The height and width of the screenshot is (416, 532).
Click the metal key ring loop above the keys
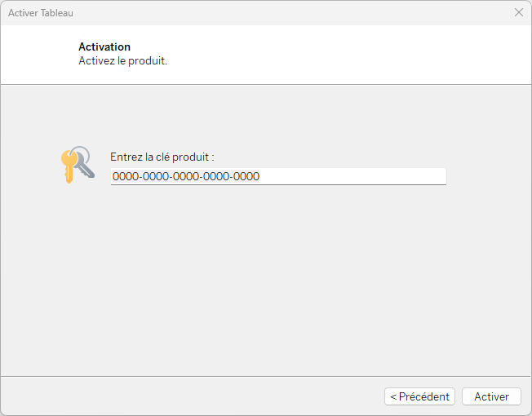(x=82, y=153)
